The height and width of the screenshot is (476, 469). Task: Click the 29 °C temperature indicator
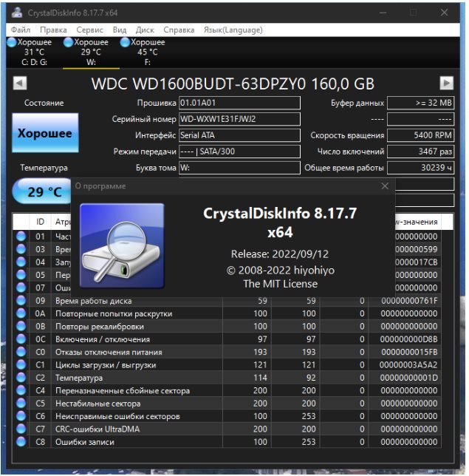click(x=43, y=191)
